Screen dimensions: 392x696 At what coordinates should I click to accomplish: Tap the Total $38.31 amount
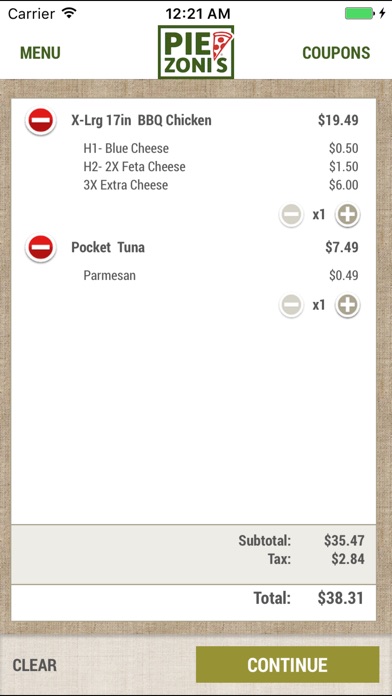coord(341,598)
